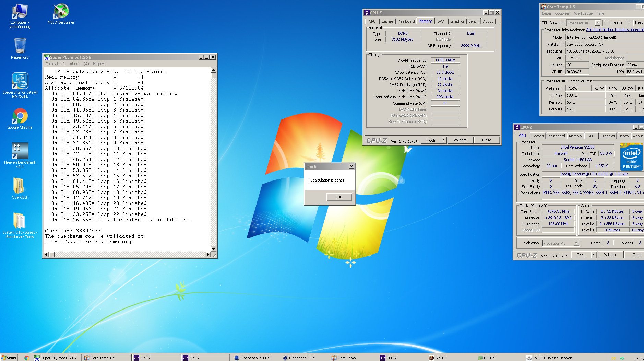Screen dimensions: 644x361
Task: Expand Tools dropdown arrow in lower CPU-Z
Action: 594,255
